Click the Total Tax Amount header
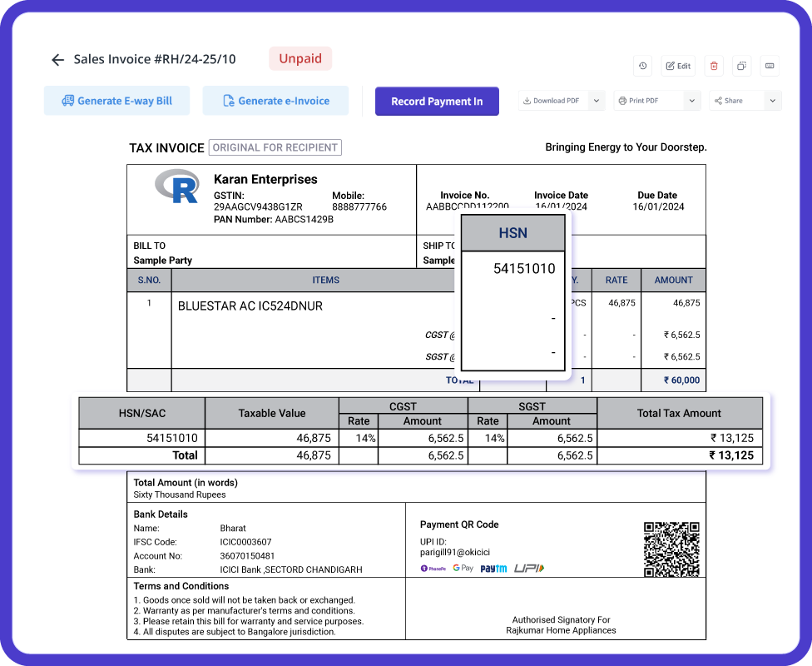The width and height of the screenshot is (812, 666). [679, 414]
